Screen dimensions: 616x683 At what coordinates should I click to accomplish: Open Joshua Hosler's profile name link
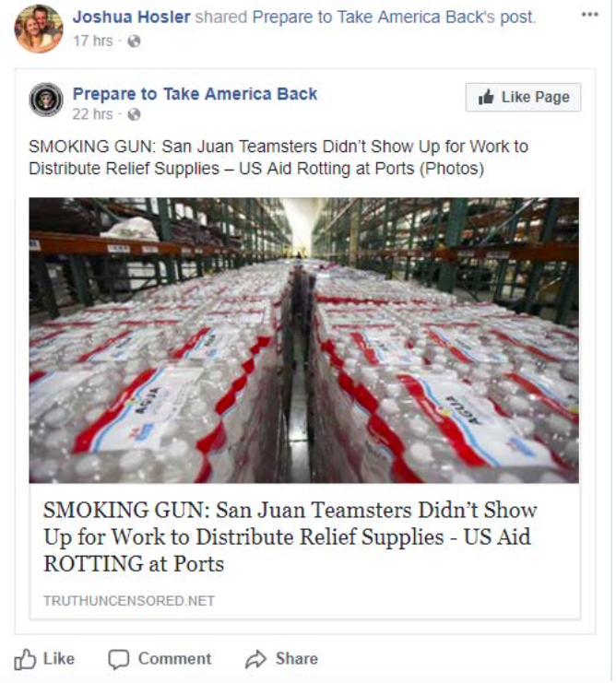[132, 17]
